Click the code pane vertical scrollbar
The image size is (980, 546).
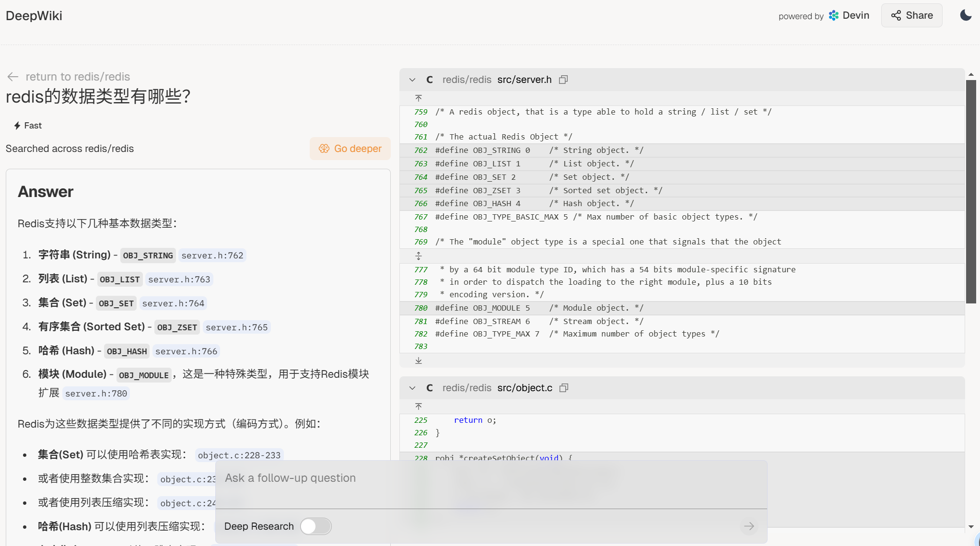tap(971, 192)
